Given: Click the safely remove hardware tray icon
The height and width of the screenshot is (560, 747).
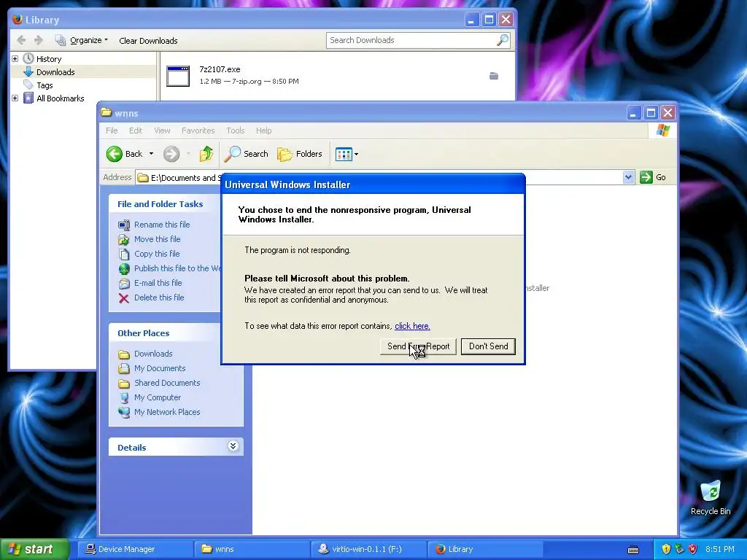Looking at the screenshot, I should [x=679, y=549].
